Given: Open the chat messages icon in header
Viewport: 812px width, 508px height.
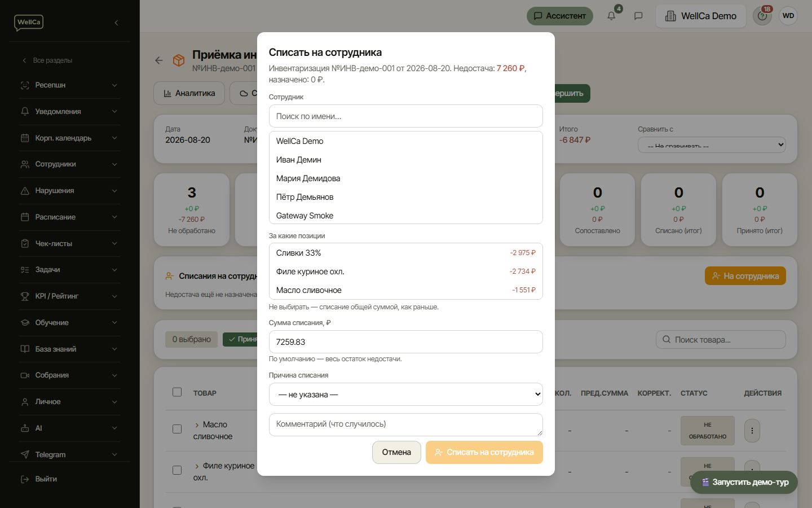Looking at the screenshot, I should pyautogui.click(x=638, y=16).
